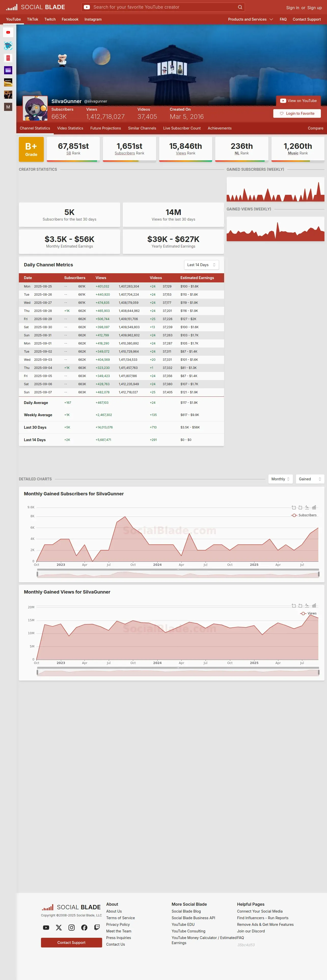This screenshot has width=327, height=980.
Task: Click the Sign up link
Action: [315, 8]
